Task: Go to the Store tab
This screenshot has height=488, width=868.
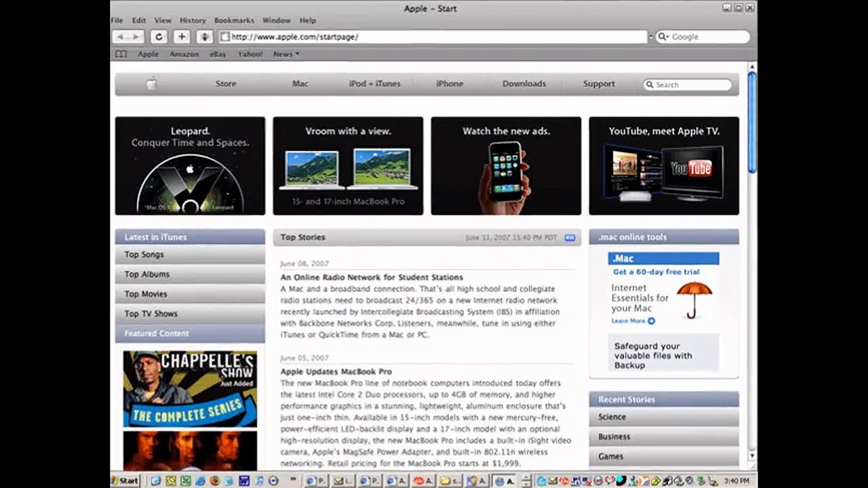Action: [226, 84]
